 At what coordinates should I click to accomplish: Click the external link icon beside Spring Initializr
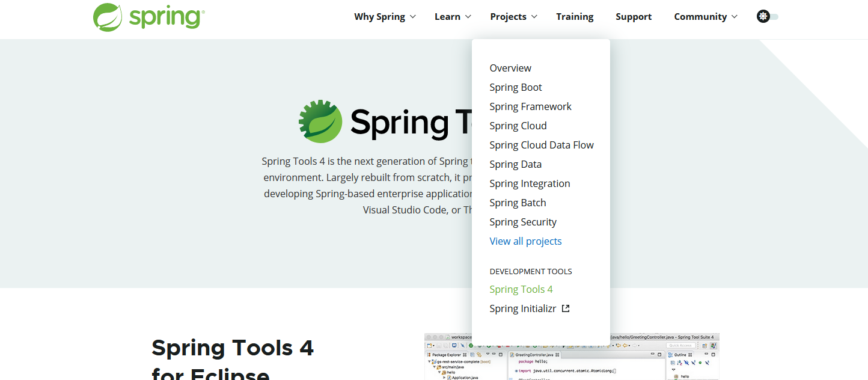point(566,308)
